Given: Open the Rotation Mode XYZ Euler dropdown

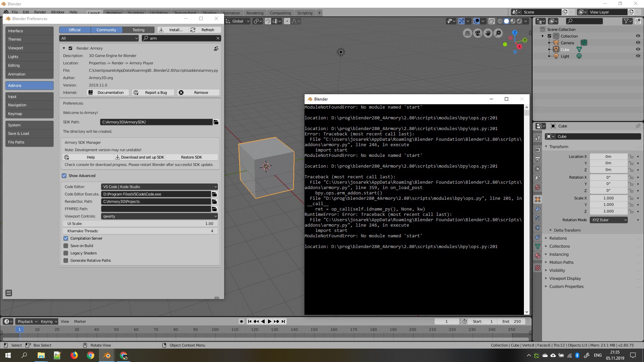Looking at the screenshot, I should pyautogui.click(x=609, y=220).
